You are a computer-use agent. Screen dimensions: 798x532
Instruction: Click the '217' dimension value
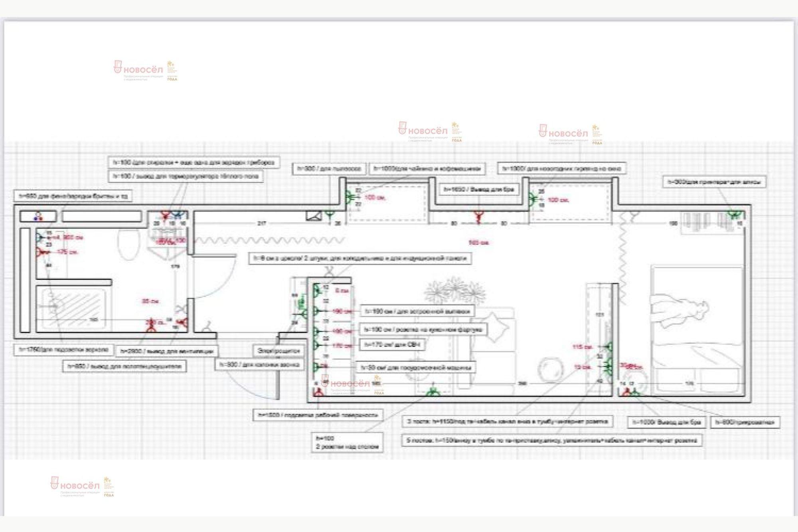coord(262,223)
